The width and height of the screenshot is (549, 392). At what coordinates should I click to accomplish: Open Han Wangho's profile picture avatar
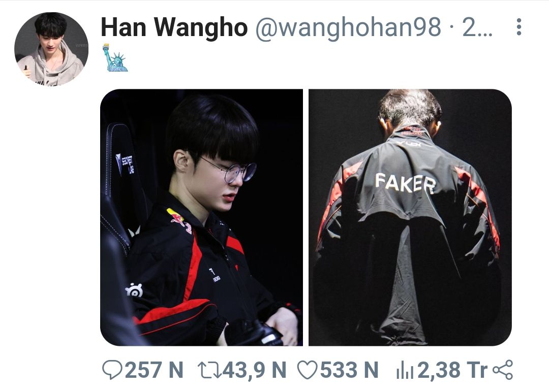coord(51,49)
